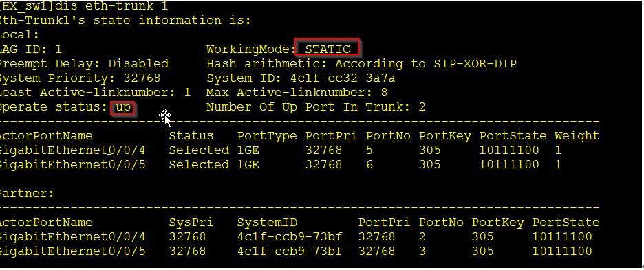Click the Weight column header
The image size is (644, 270).
pos(577,136)
